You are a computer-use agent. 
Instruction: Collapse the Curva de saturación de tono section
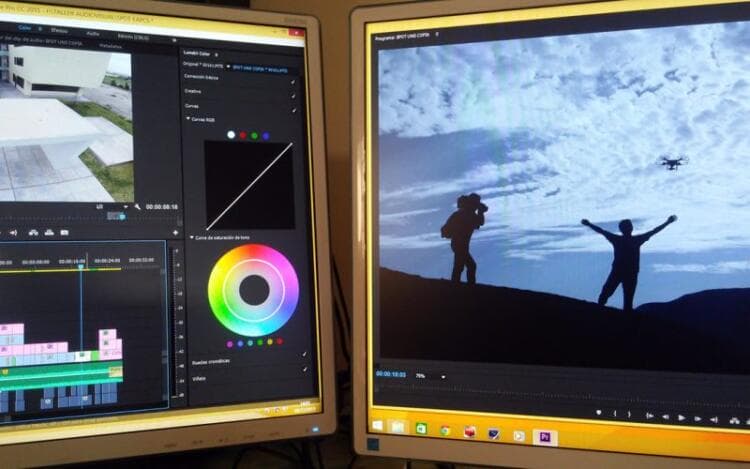coord(192,237)
